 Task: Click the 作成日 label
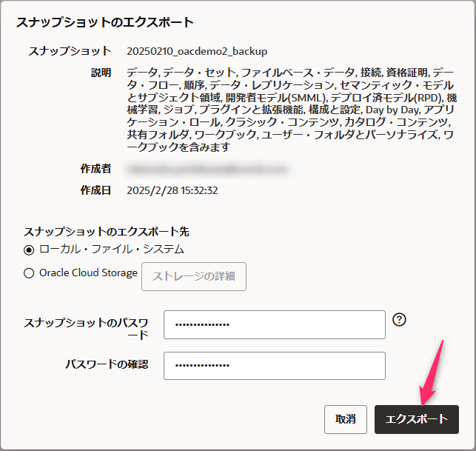click(x=95, y=190)
